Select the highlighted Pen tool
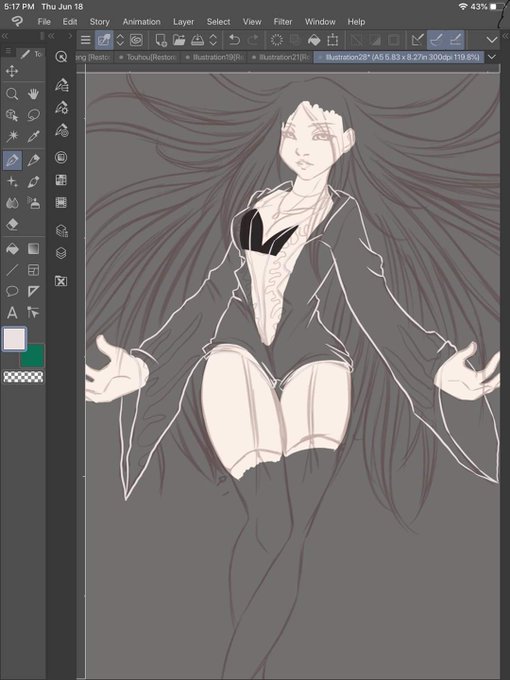This screenshot has height=680, width=510. click(x=12, y=160)
